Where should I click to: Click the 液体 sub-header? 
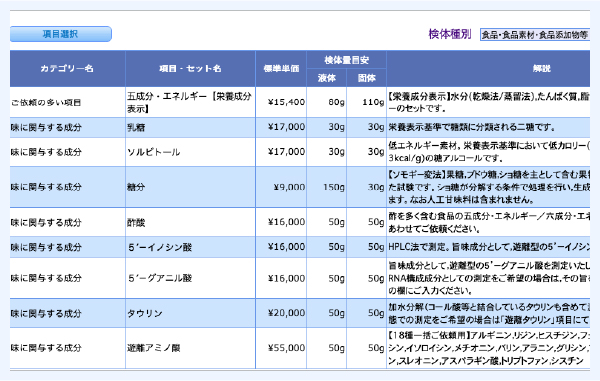point(326,78)
